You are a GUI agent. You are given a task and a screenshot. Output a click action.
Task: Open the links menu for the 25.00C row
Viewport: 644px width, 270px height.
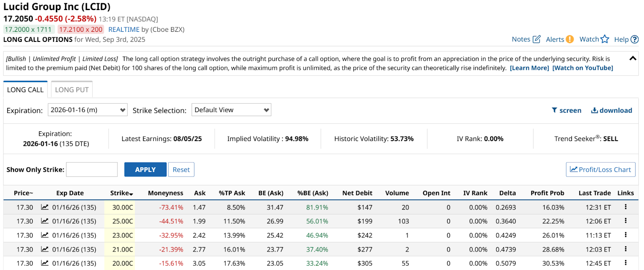click(x=625, y=220)
